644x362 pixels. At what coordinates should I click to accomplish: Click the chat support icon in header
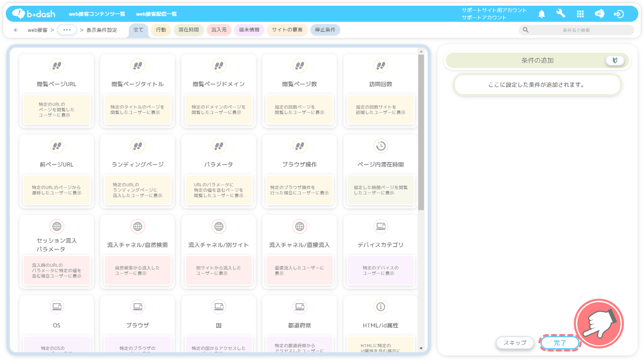[x=599, y=14]
